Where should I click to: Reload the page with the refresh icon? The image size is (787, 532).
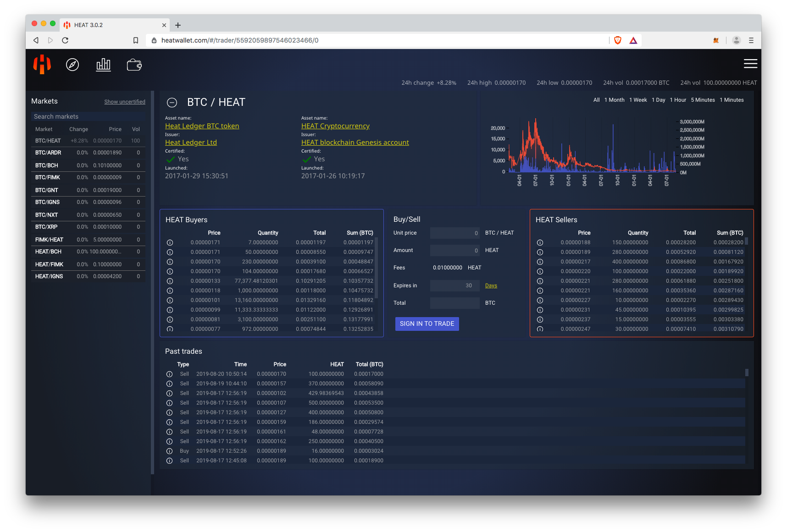click(x=65, y=40)
